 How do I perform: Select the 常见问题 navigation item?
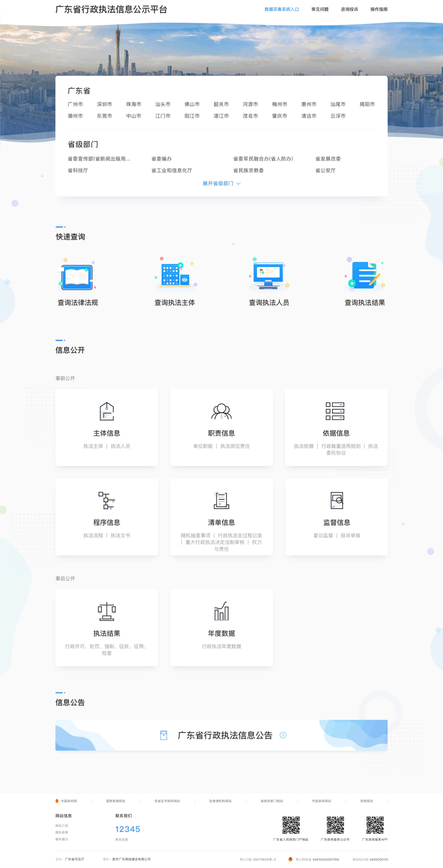coord(320,9)
